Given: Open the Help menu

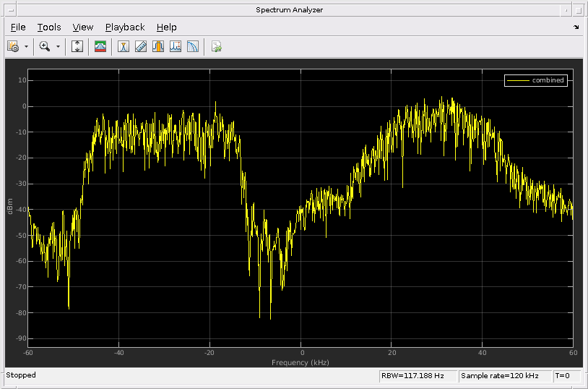Looking at the screenshot, I should (167, 27).
